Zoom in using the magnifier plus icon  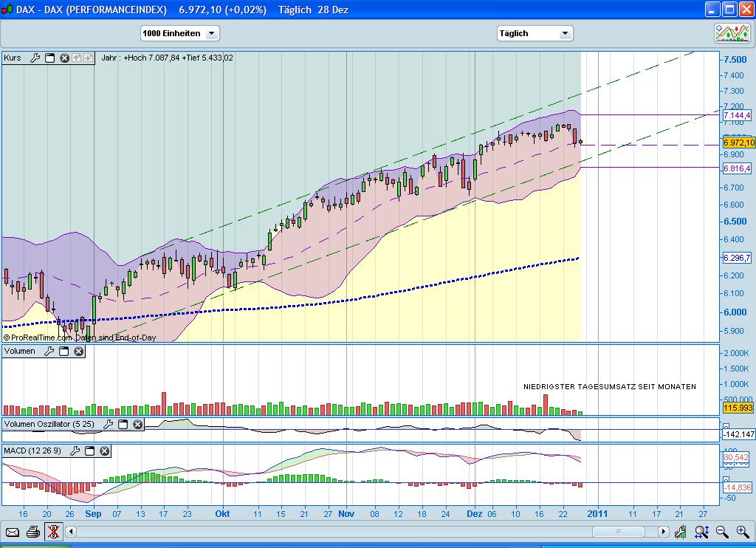pyautogui.click(x=741, y=532)
